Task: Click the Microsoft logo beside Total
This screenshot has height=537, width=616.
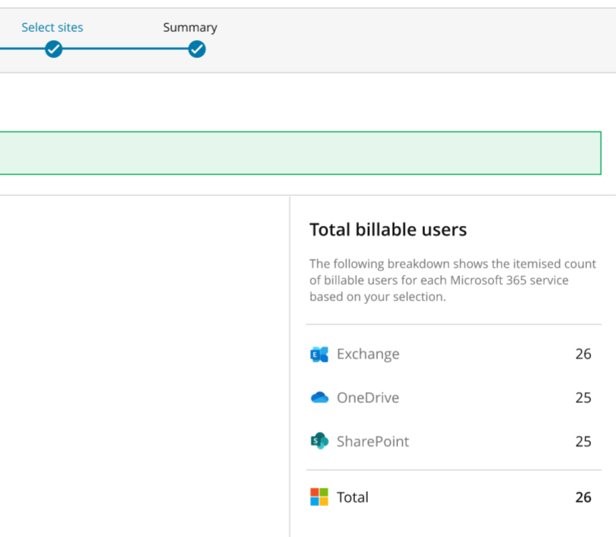Action: [x=319, y=497]
